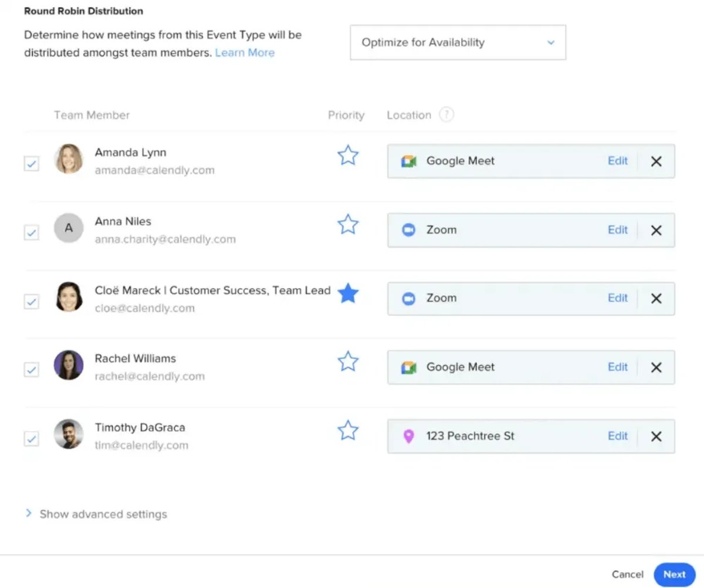This screenshot has width=704, height=588.
Task: Click Zoom icon in Anna Niles's row
Action: click(x=408, y=230)
